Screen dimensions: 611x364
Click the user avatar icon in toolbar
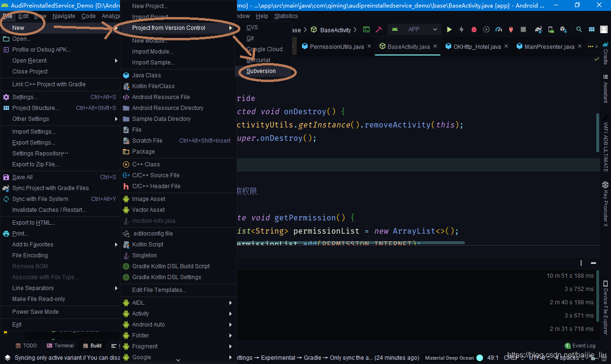tap(603, 29)
